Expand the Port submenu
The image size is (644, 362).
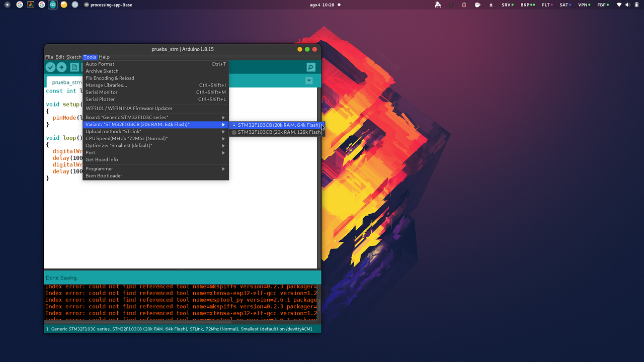[155, 152]
